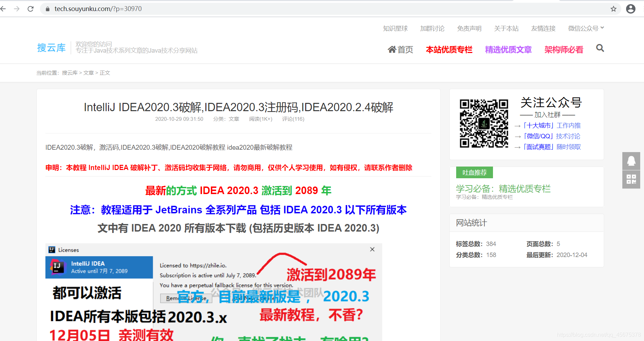This screenshot has width=644, height=341.
Task: Click the 搜云库 site logo
Action: click(51, 47)
